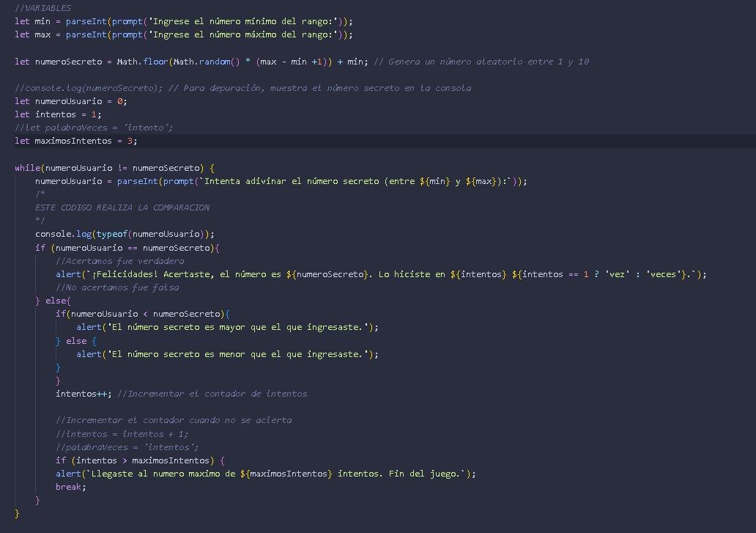Click the commented '//console.log(numeroSecreto);' code
756x533 pixels.
click(89, 88)
